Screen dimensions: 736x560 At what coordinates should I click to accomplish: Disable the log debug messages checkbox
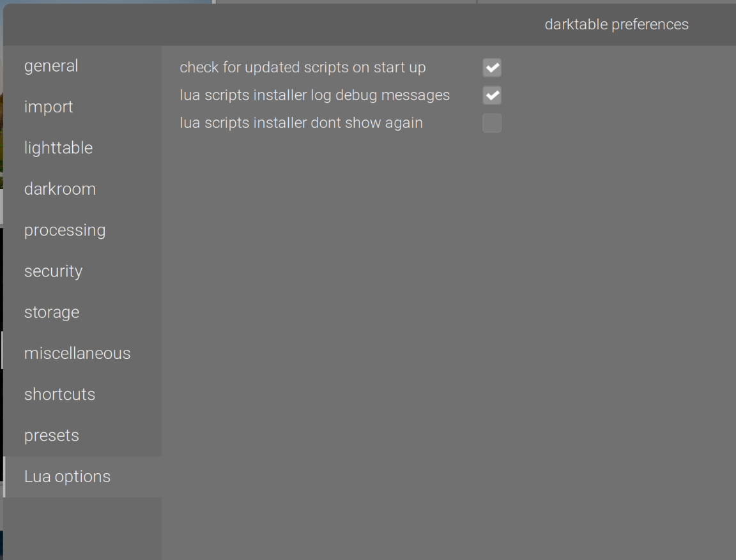coord(492,96)
